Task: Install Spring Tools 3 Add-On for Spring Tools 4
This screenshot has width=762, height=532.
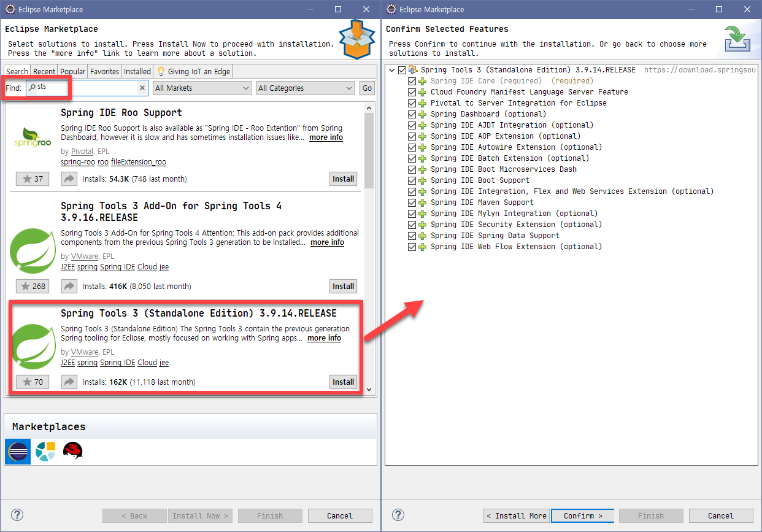Action: tap(343, 286)
